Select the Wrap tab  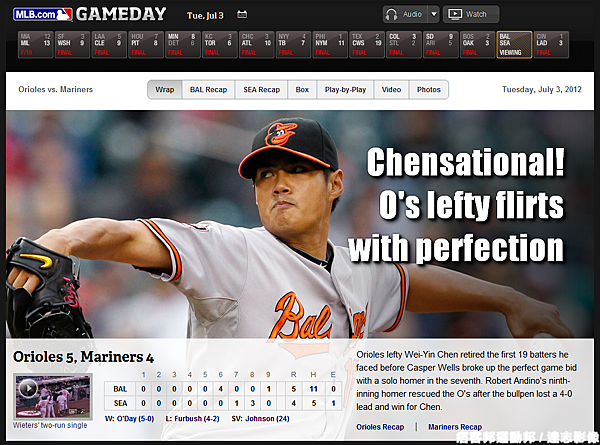(165, 90)
